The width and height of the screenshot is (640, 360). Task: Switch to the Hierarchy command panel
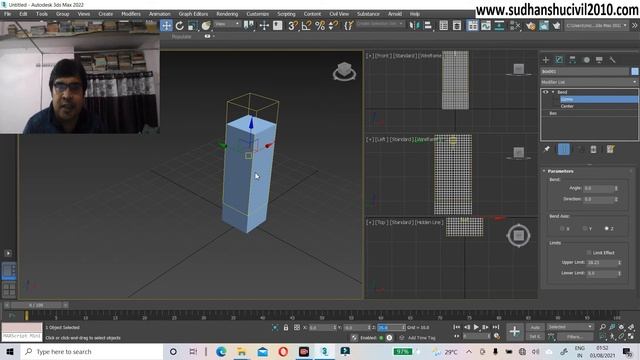coord(572,60)
